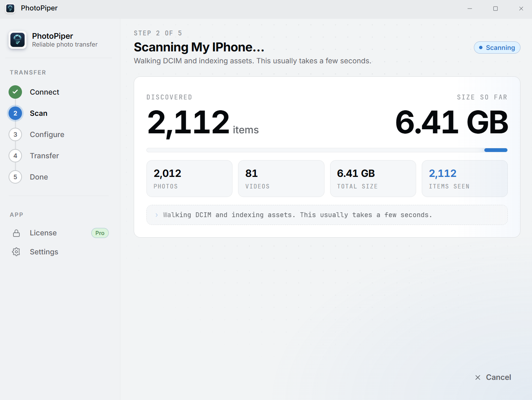The width and height of the screenshot is (532, 400).
Task: Close the PhotoPiper window
Action: [521, 9]
